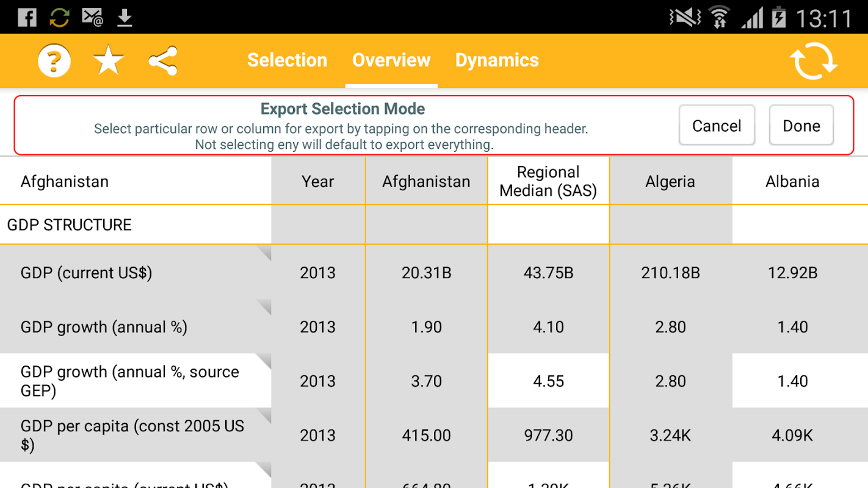
Task: Tap the 13:11 clock in status bar
Action: tap(823, 18)
